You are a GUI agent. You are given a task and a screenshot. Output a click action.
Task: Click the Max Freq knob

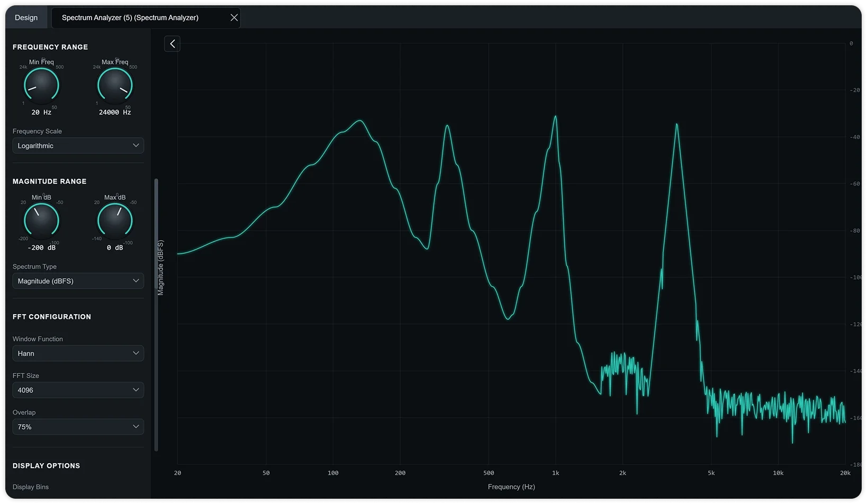pyautogui.click(x=115, y=85)
